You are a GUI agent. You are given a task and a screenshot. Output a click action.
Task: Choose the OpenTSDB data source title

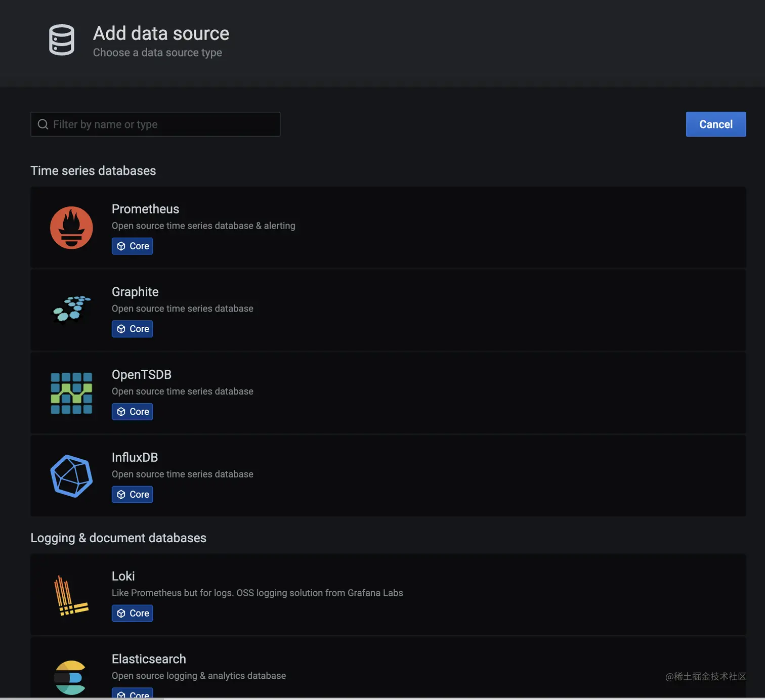click(x=142, y=375)
